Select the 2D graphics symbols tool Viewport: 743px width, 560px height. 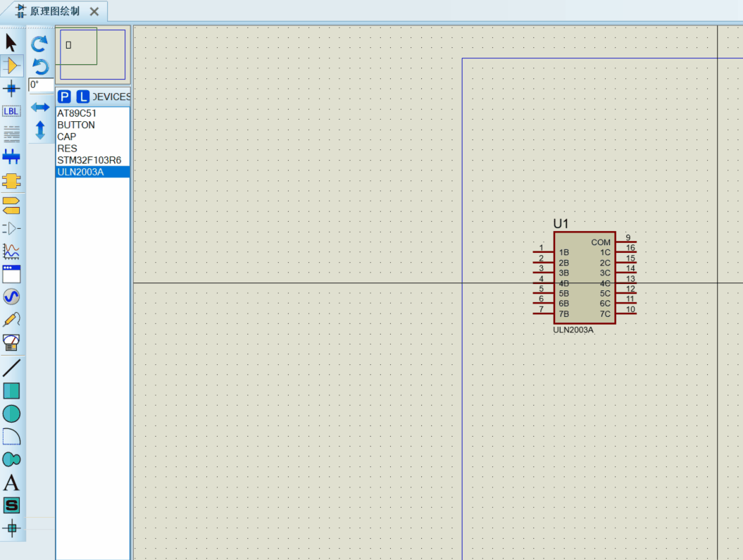pos(11,506)
